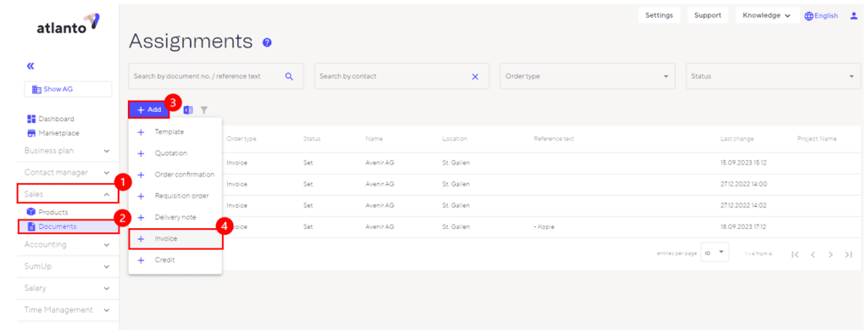
Task: Expand the Accounting sidebar section
Action: click(x=67, y=245)
